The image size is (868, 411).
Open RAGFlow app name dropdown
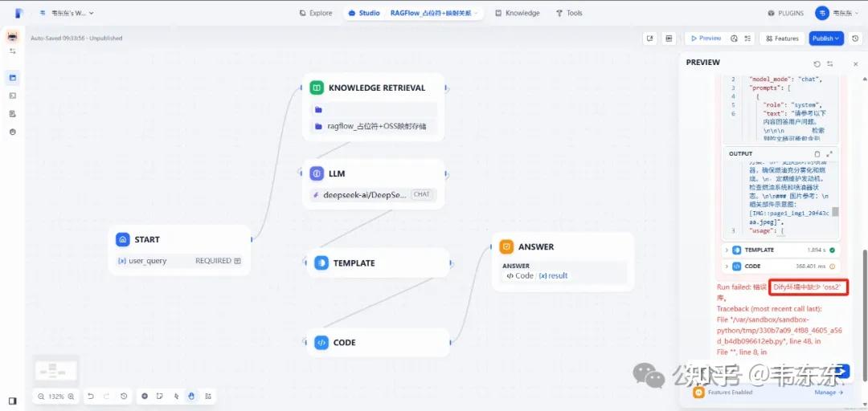434,13
